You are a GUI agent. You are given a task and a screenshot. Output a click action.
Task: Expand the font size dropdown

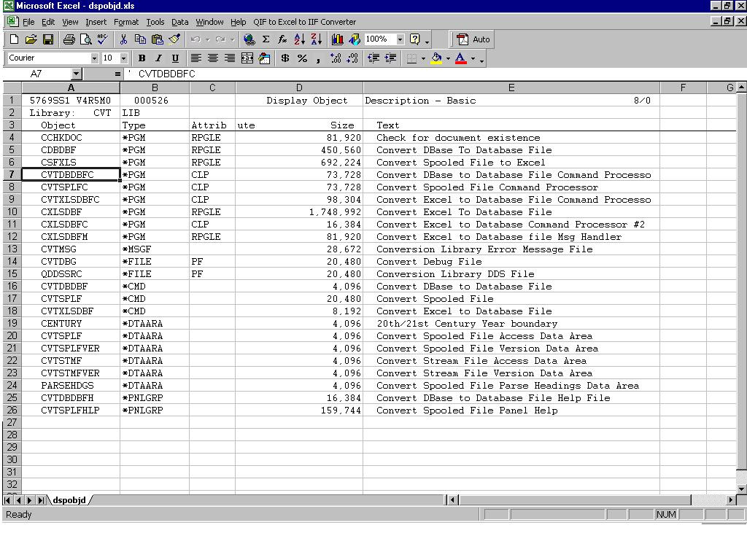coord(123,58)
